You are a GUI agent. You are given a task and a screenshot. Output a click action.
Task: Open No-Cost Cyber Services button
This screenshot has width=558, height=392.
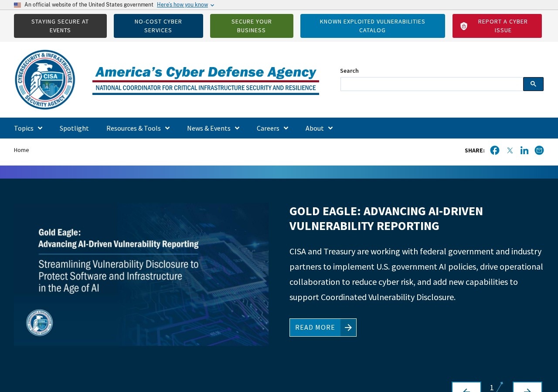pos(158,26)
